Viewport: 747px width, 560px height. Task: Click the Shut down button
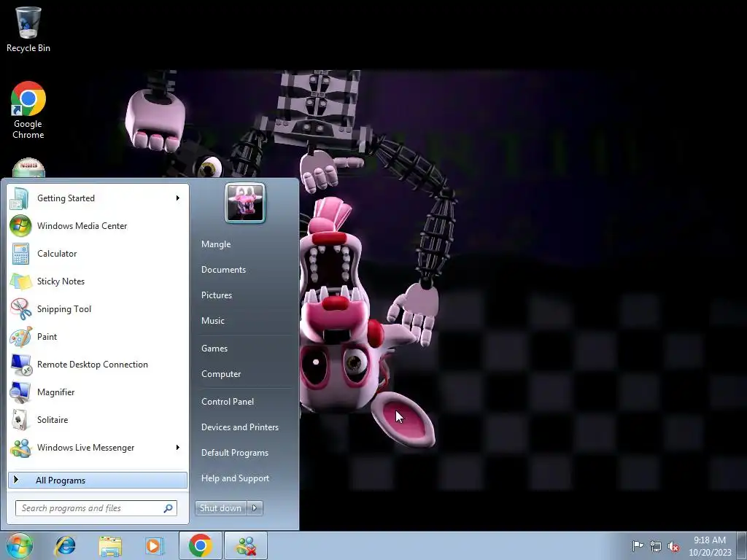point(221,508)
